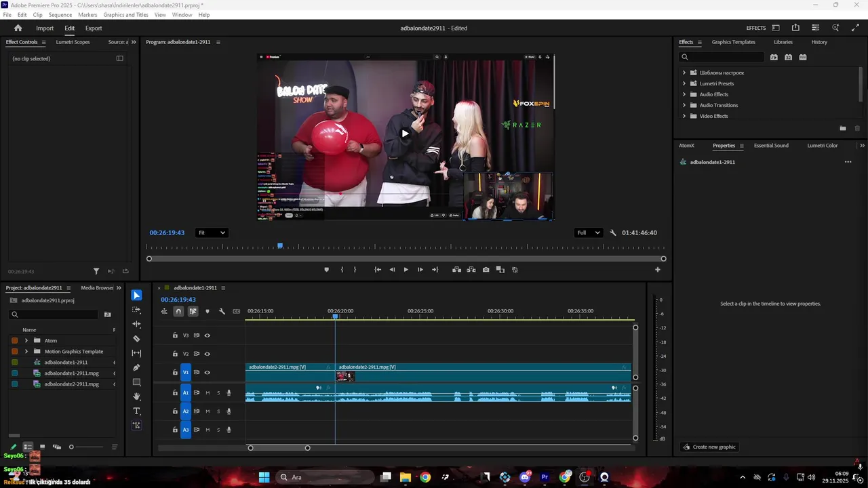Viewport: 868px width, 488px height.
Task: Switch to Lumetri Scopes tab
Action: pos(73,42)
